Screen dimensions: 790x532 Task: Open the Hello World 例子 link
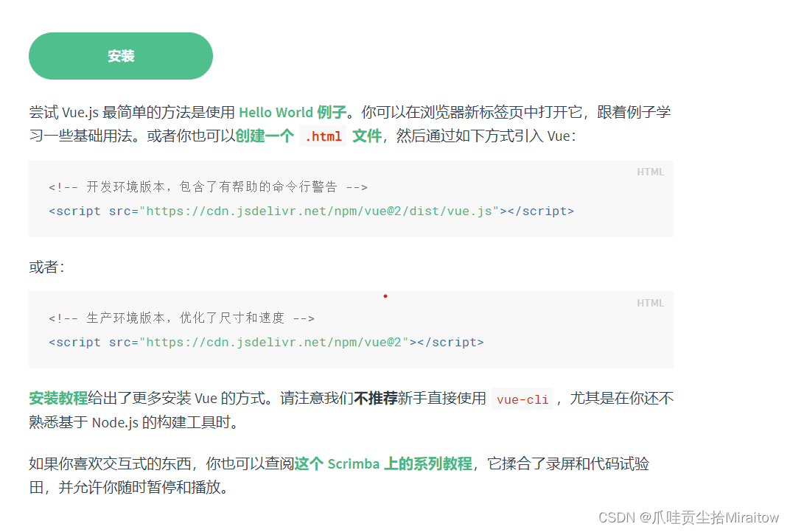293,112
